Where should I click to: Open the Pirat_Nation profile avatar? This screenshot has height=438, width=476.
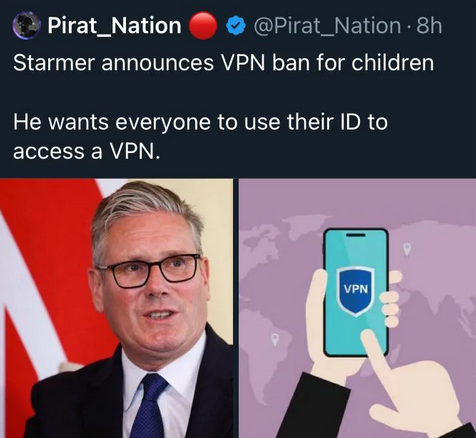click(x=26, y=25)
